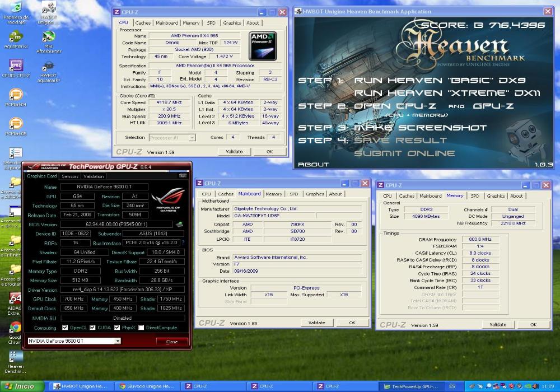560x392 pixels.
Task: Click the GPU name field NVIDIA GeForce 9600 GT
Action: [x=104, y=186]
